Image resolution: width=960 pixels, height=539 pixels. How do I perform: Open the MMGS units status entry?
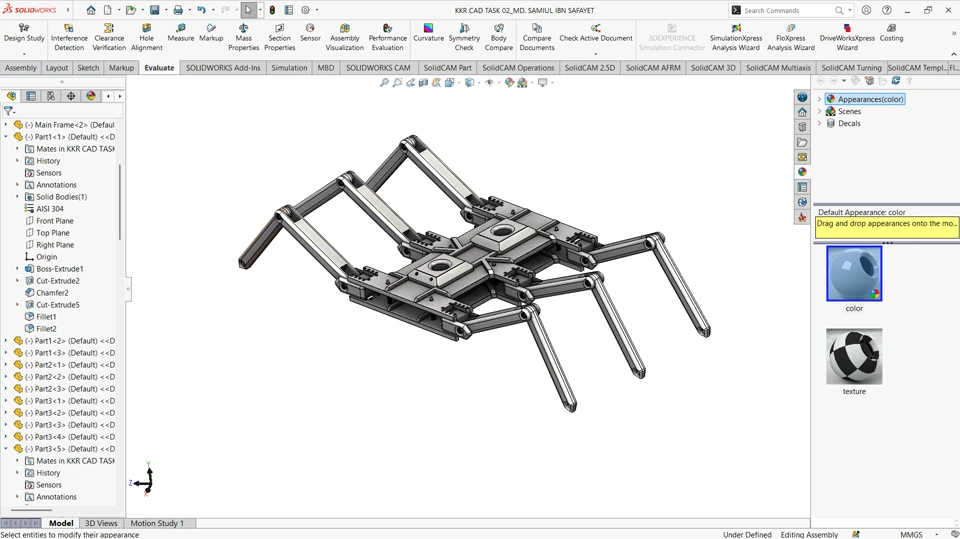point(911,535)
